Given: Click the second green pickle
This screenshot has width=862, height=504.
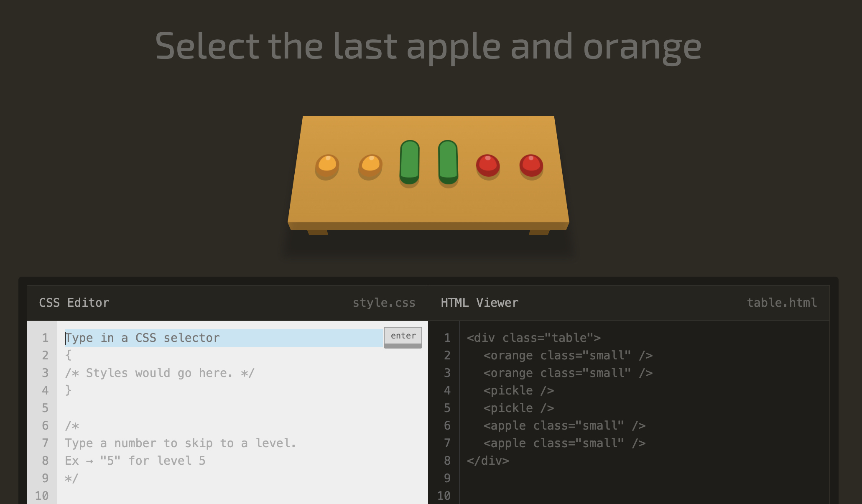Looking at the screenshot, I should point(448,162).
